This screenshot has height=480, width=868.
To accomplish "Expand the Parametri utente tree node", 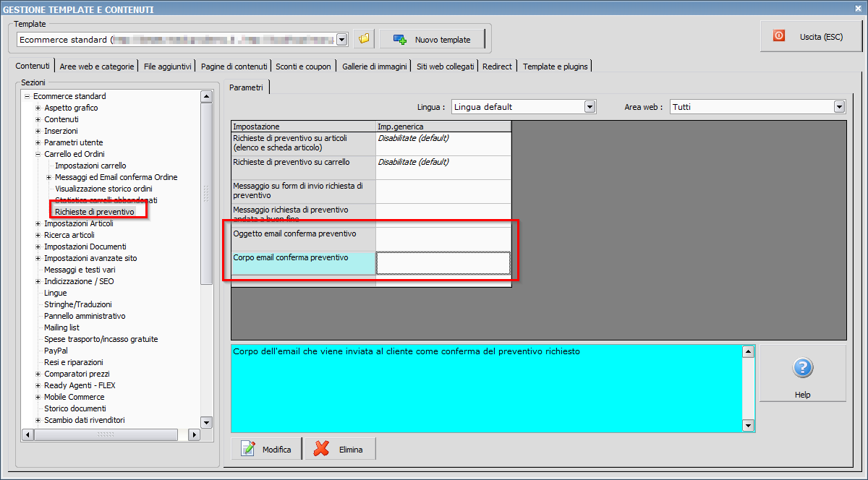I will click(x=38, y=142).
